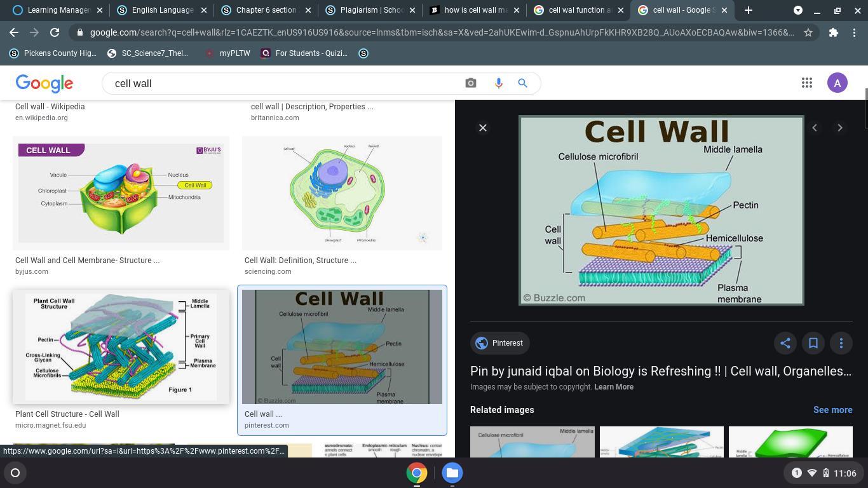The image size is (868, 488).
Task: Expand the tab search dropdown arrow
Action: point(797,10)
